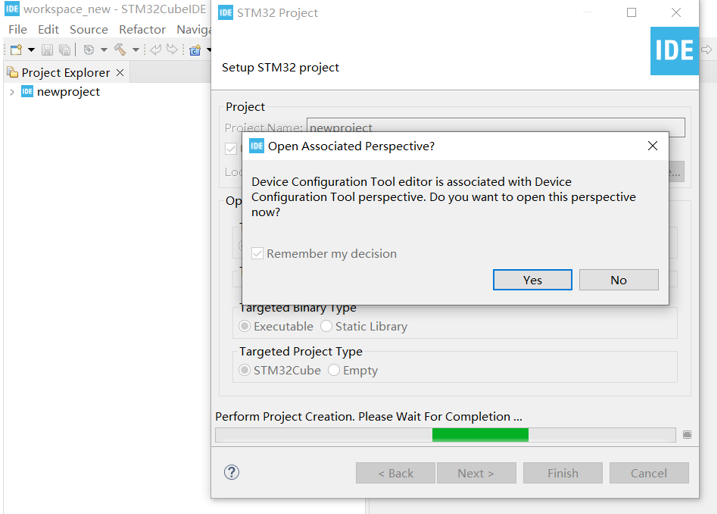Click the large blue IDE logo

coord(674,51)
